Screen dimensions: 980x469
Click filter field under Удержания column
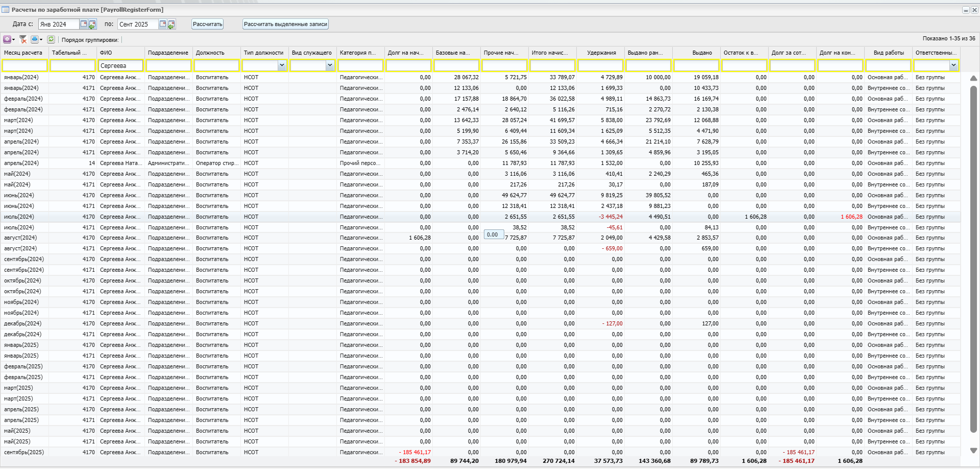[600, 65]
